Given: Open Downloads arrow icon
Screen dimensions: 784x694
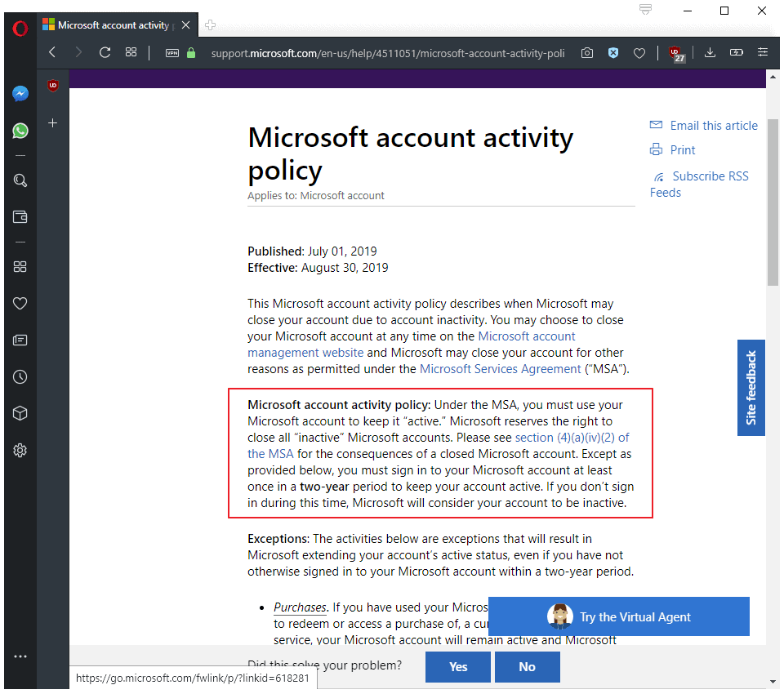Looking at the screenshot, I should (x=710, y=52).
